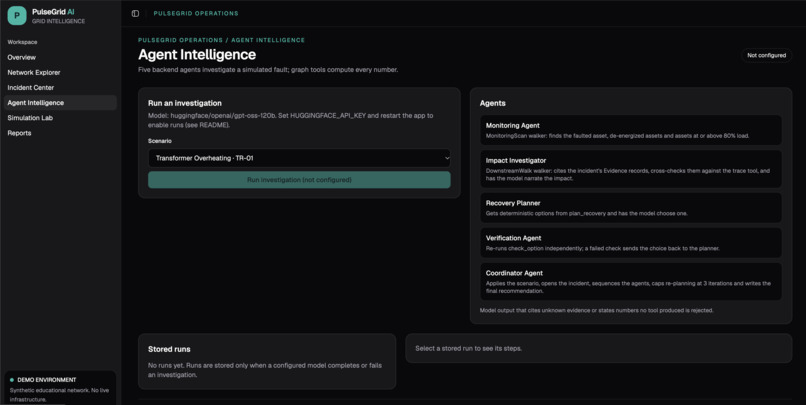Click the Agents panel heading
The height and width of the screenshot is (405, 806).
(x=492, y=103)
